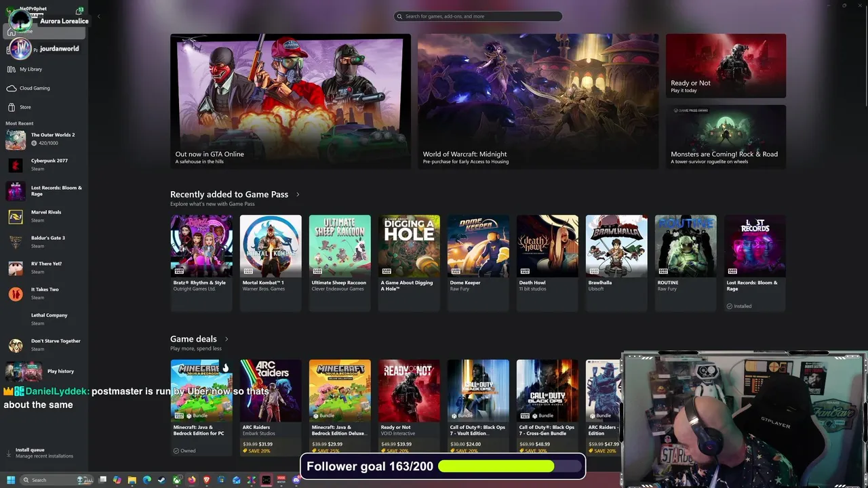Open Cyberpunk 2077 from Most Recent
Image resolution: width=868 pixels, height=488 pixels.
point(45,165)
